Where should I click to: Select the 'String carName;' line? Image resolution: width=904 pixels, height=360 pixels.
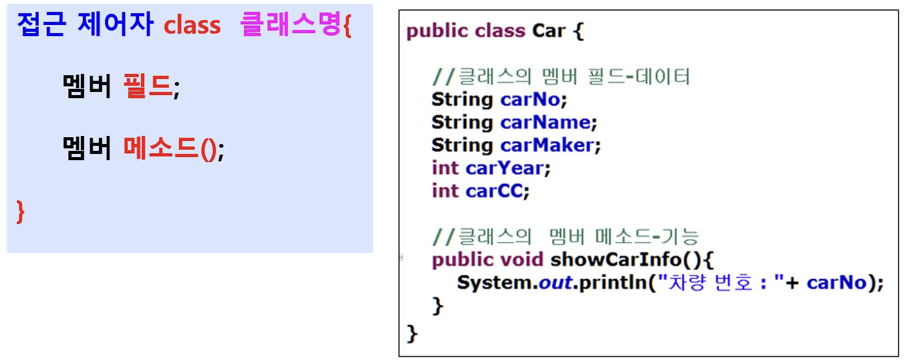click(x=514, y=122)
